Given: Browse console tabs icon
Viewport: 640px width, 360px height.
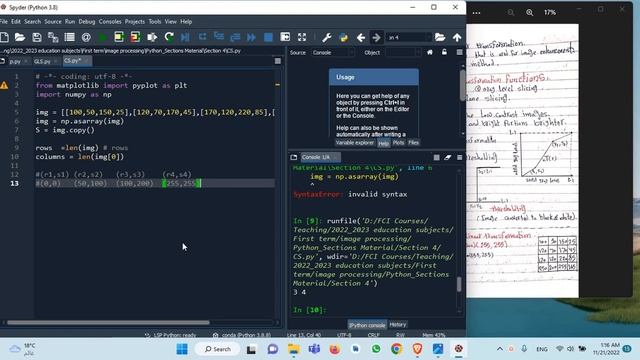Looking at the screenshot, I should (x=293, y=157).
